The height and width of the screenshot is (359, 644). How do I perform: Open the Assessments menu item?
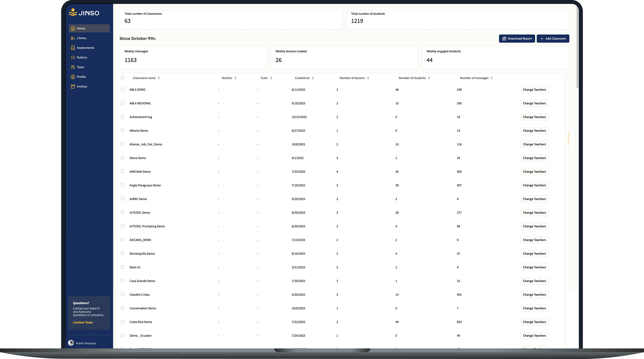(x=85, y=48)
